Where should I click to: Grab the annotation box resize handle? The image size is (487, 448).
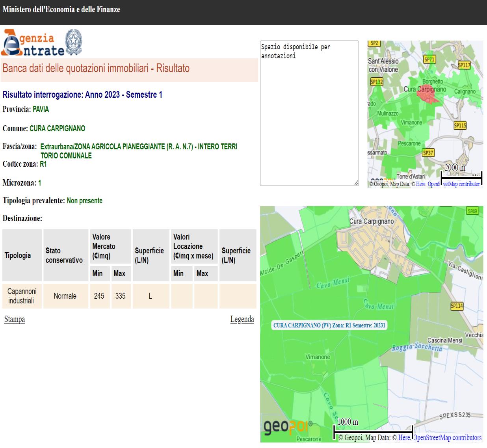[356, 183]
